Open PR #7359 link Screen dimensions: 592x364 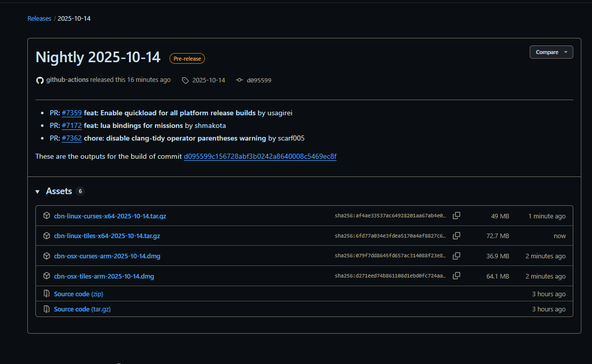point(72,113)
